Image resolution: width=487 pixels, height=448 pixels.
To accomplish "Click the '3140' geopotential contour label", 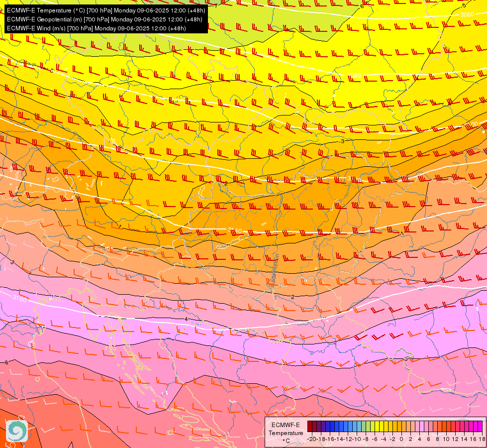I will [x=235, y=230].
